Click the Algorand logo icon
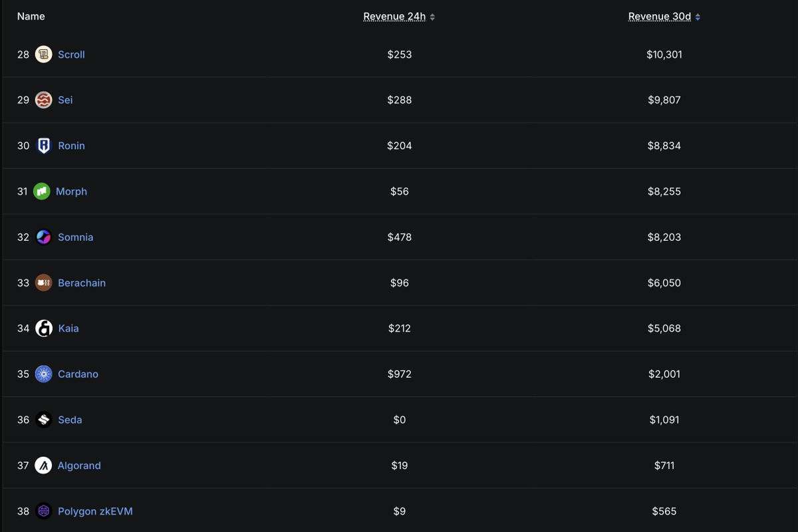Viewport: 798px width, 532px height. tap(44, 465)
